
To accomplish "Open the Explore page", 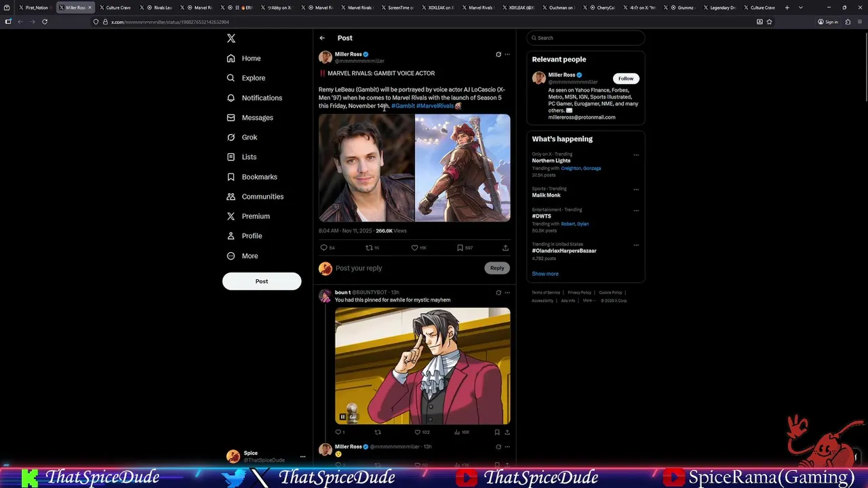I will click(x=246, y=78).
